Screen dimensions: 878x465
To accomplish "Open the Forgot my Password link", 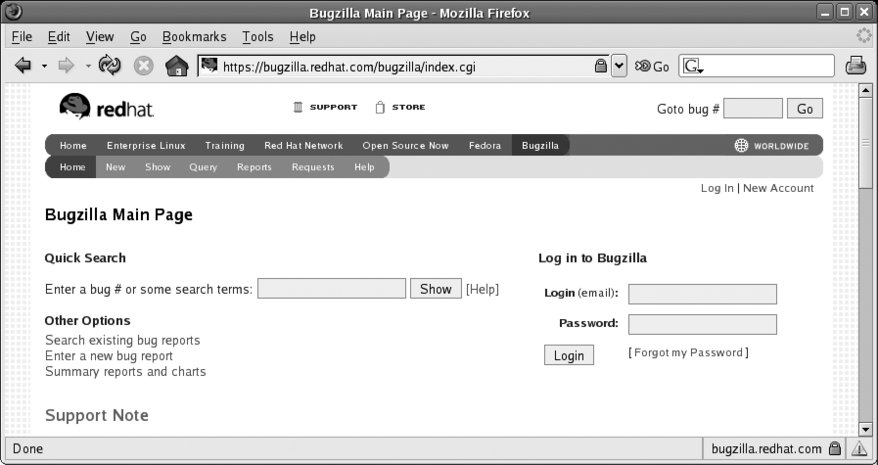I will coord(688,352).
